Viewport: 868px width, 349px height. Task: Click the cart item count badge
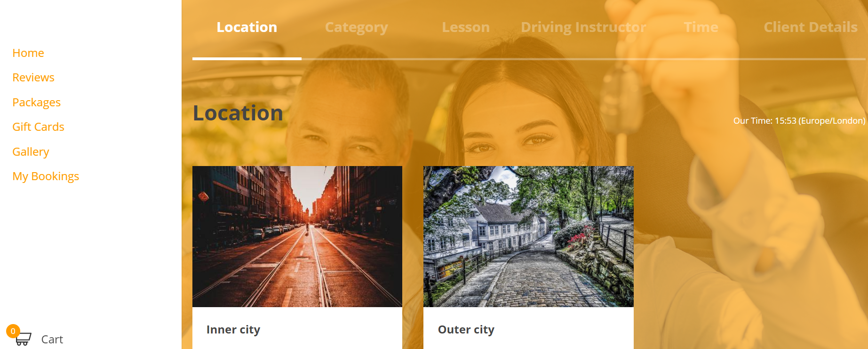tap(13, 331)
